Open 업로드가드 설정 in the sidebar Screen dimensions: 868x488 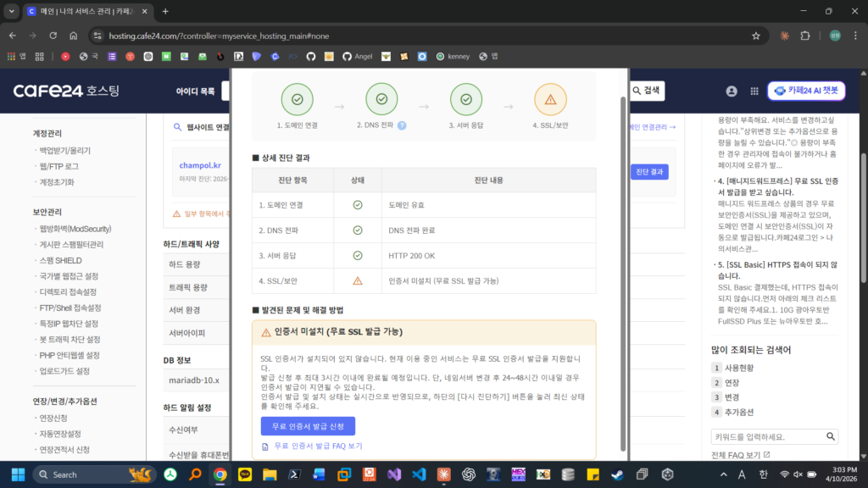(x=64, y=371)
